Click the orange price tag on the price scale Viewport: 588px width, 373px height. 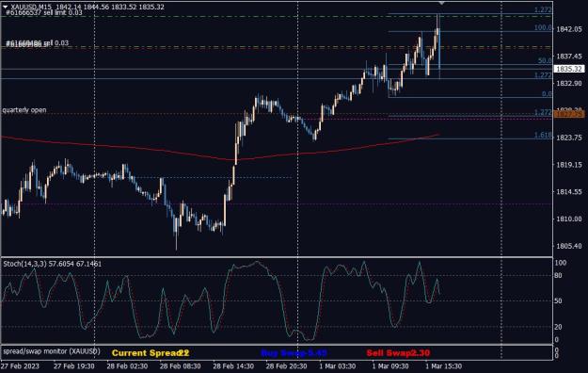[x=569, y=114]
